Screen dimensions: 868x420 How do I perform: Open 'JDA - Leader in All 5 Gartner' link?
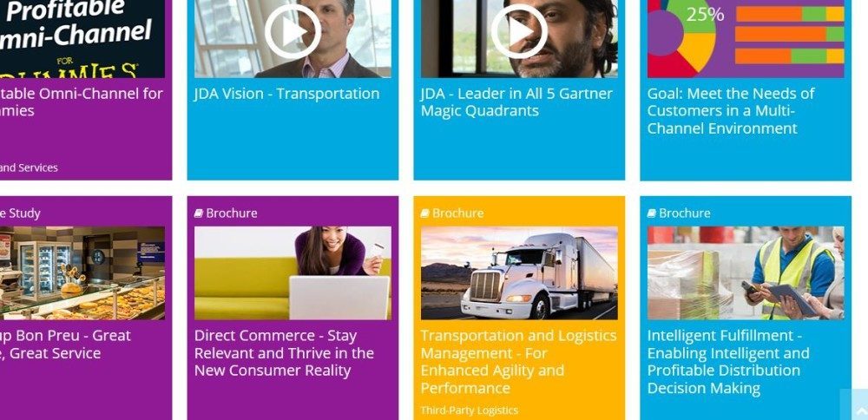click(516, 102)
